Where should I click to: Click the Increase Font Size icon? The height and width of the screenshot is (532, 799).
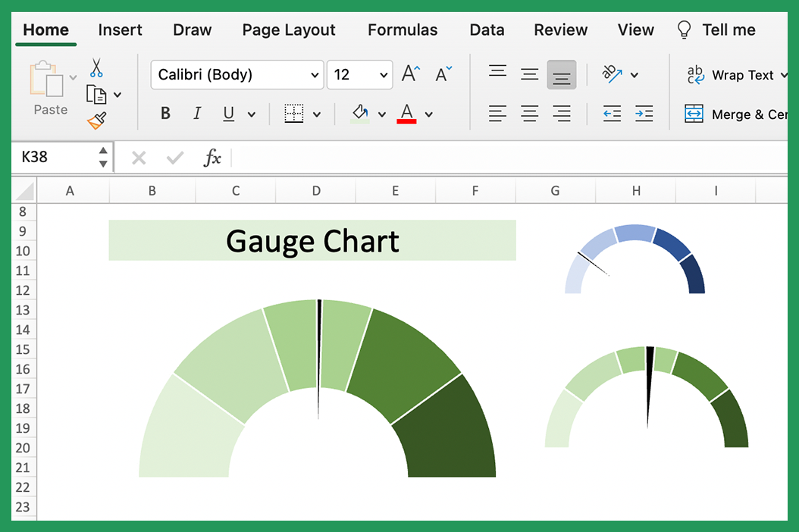coord(409,72)
